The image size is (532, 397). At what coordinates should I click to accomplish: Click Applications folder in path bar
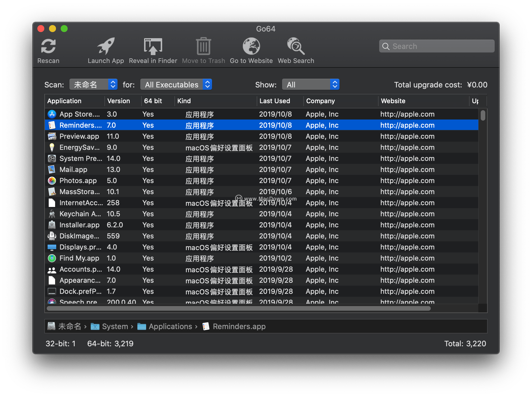tap(165, 326)
